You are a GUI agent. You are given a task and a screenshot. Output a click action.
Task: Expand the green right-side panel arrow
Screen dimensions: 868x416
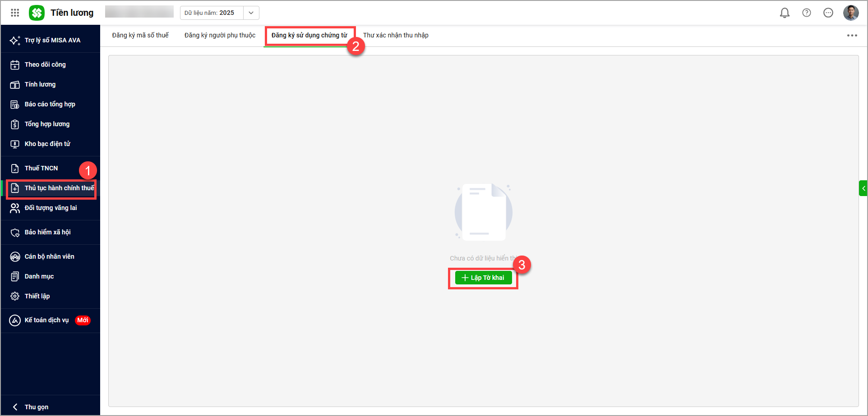pyautogui.click(x=863, y=188)
